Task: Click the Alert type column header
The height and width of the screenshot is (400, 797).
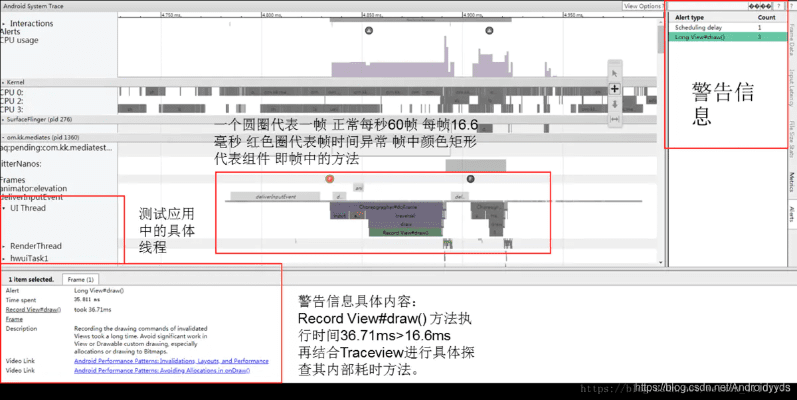Action: click(x=689, y=17)
